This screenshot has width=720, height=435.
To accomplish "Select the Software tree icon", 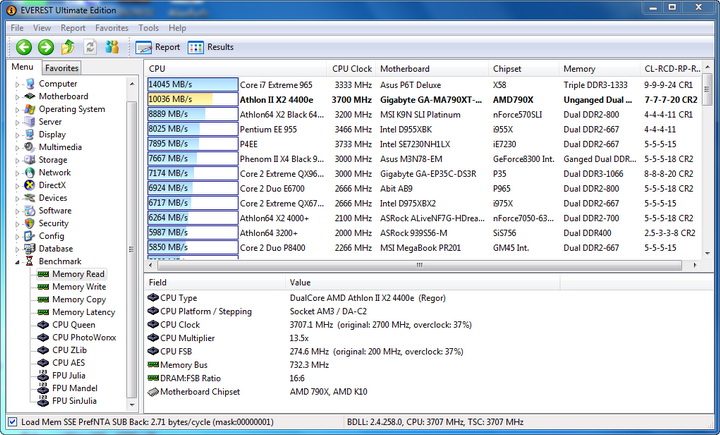I will [x=30, y=211].
